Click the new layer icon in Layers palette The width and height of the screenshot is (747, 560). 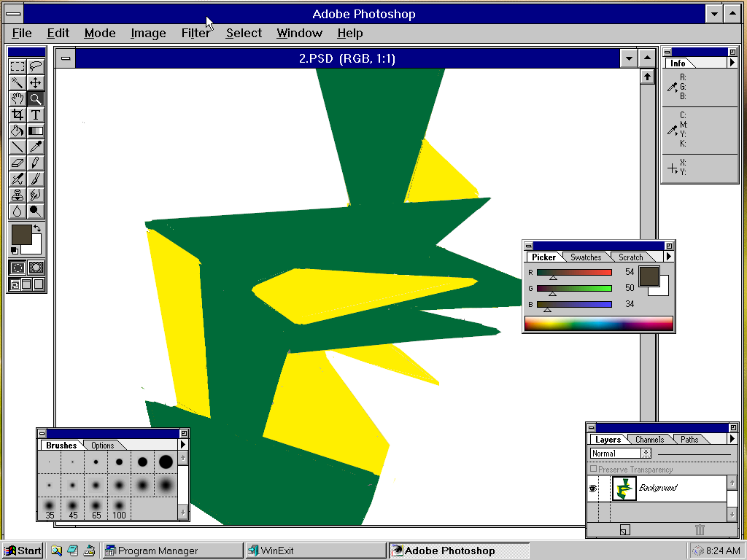click(x=625, y=530)
